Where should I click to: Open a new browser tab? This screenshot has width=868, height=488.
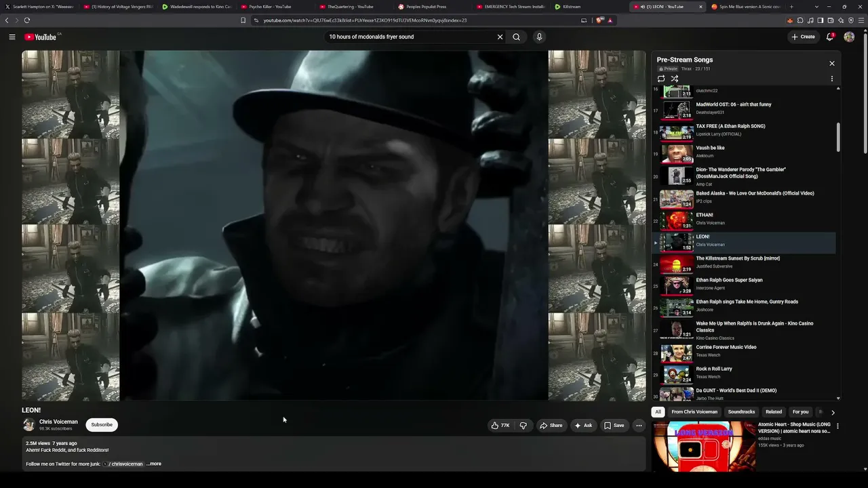791,7
